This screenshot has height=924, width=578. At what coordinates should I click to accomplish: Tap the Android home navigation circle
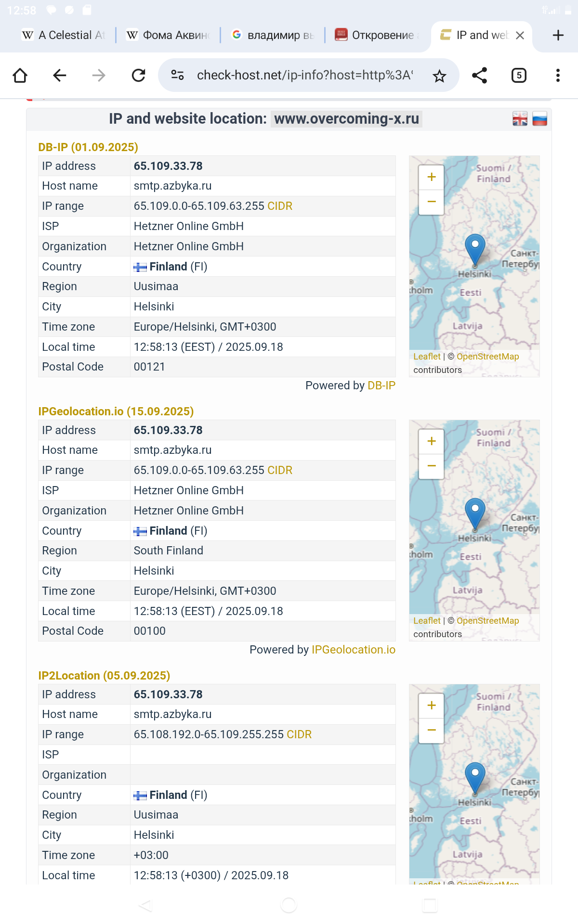pyautogui.click(x=289, y=905)
